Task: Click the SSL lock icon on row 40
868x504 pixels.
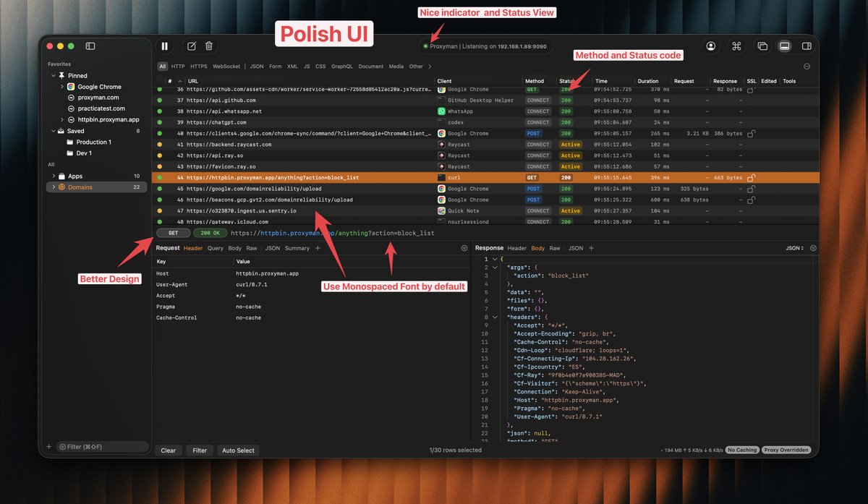Action: [752, 134]
